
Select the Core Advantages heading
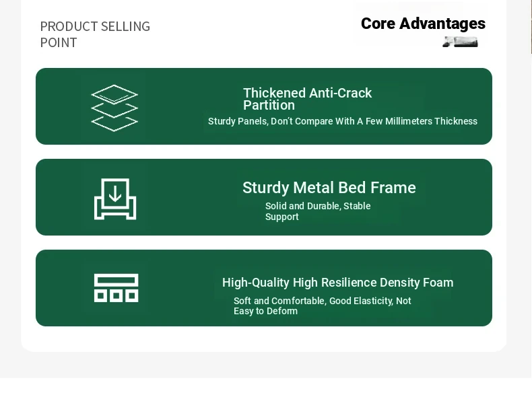click(423, 24)
